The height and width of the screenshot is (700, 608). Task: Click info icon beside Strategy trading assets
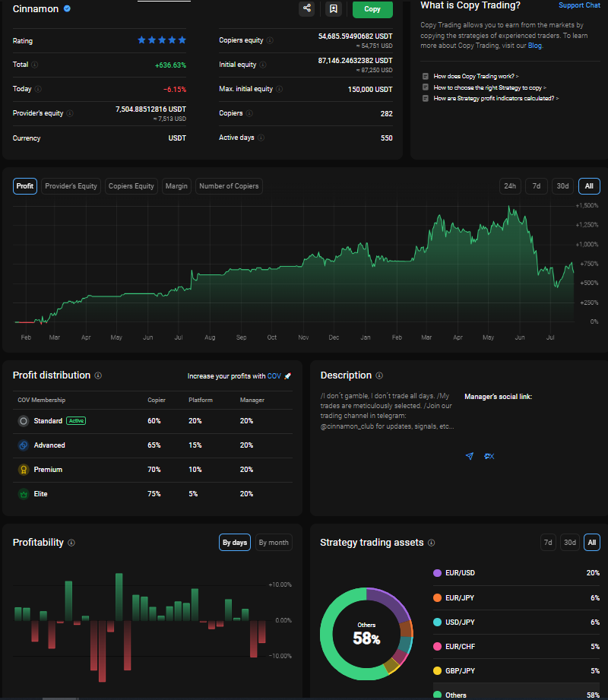(x=431, y=543)
